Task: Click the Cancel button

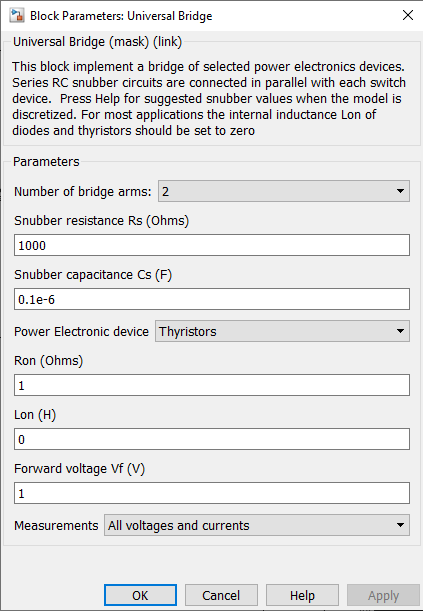Action: (x=221, y=595)
